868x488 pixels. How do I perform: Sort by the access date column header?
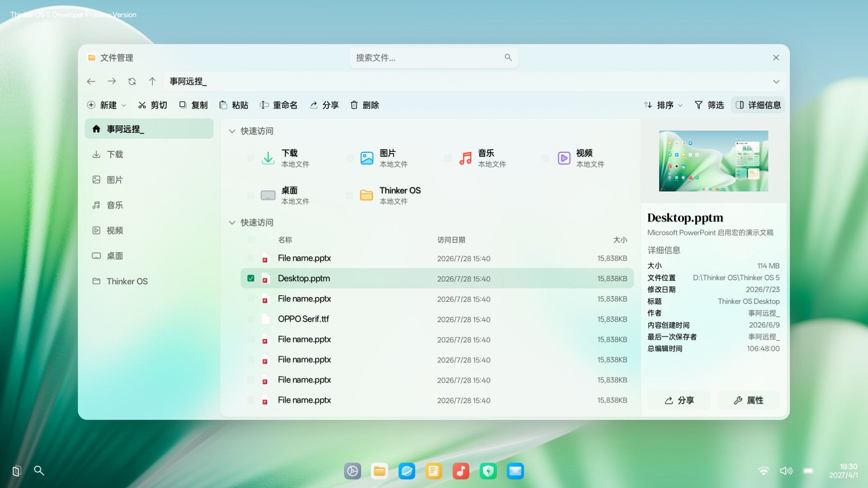(x=451, y=240)
